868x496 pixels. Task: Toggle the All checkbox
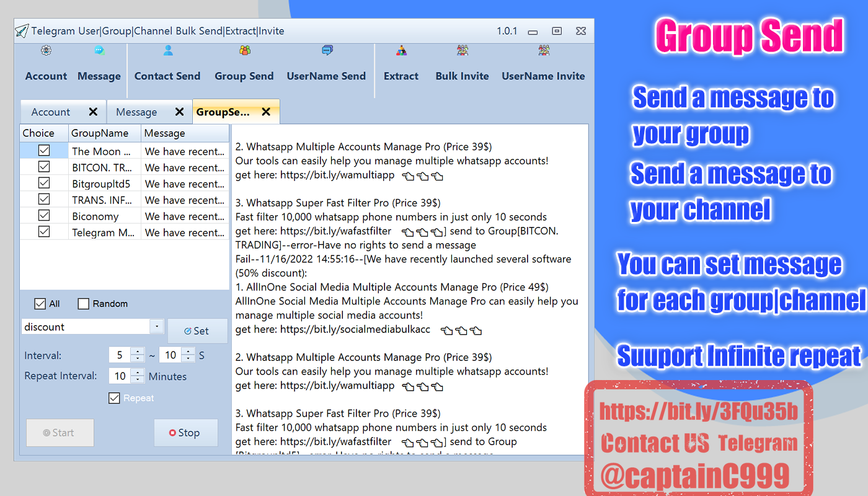(x=40, y=304)
